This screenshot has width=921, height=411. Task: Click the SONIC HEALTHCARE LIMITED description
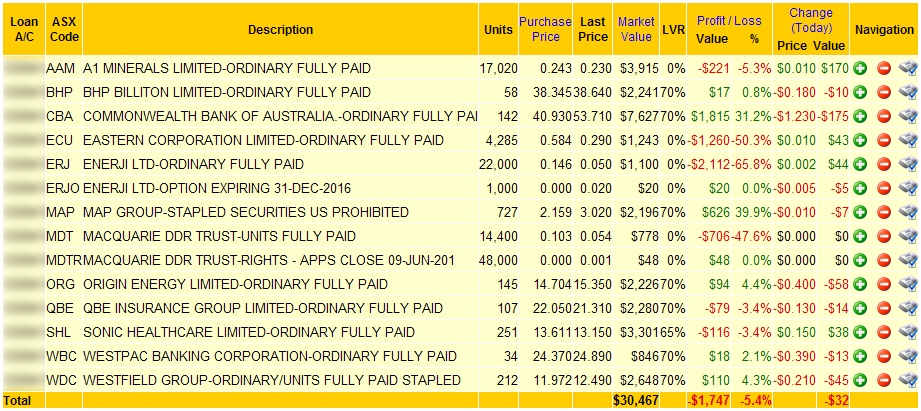click(249, 333)
